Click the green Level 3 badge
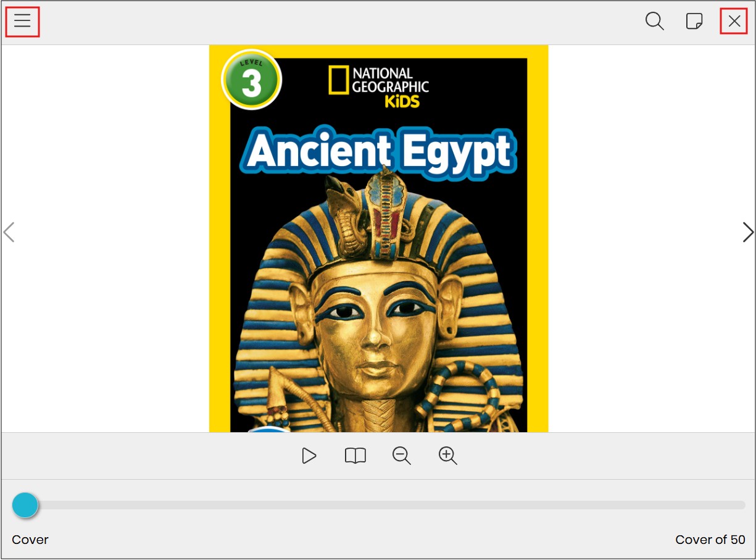The width and height of the screenshot is (756, 560). (252, 80)
